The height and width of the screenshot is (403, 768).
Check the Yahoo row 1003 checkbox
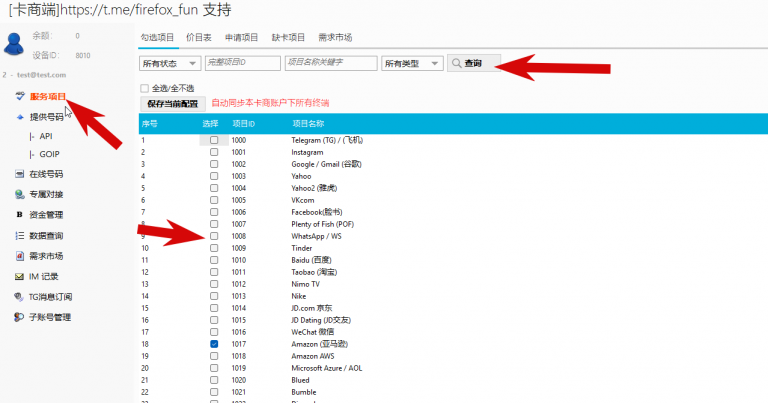[x=214, y=176]
